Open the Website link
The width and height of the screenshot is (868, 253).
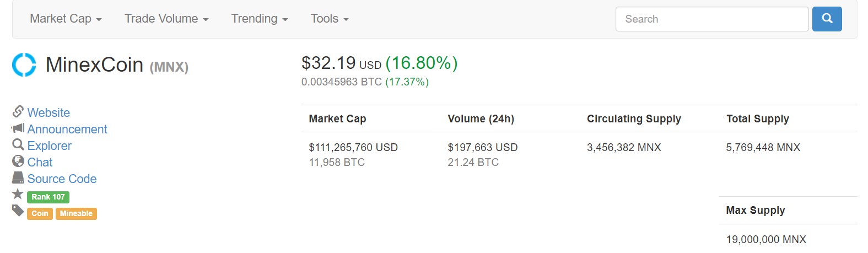48,112
